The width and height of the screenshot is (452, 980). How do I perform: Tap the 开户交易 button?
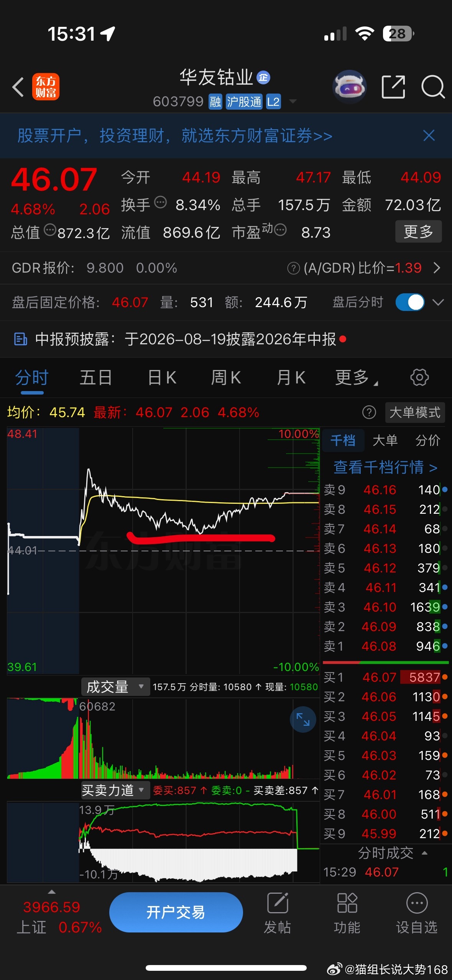(x=176, y=912)
